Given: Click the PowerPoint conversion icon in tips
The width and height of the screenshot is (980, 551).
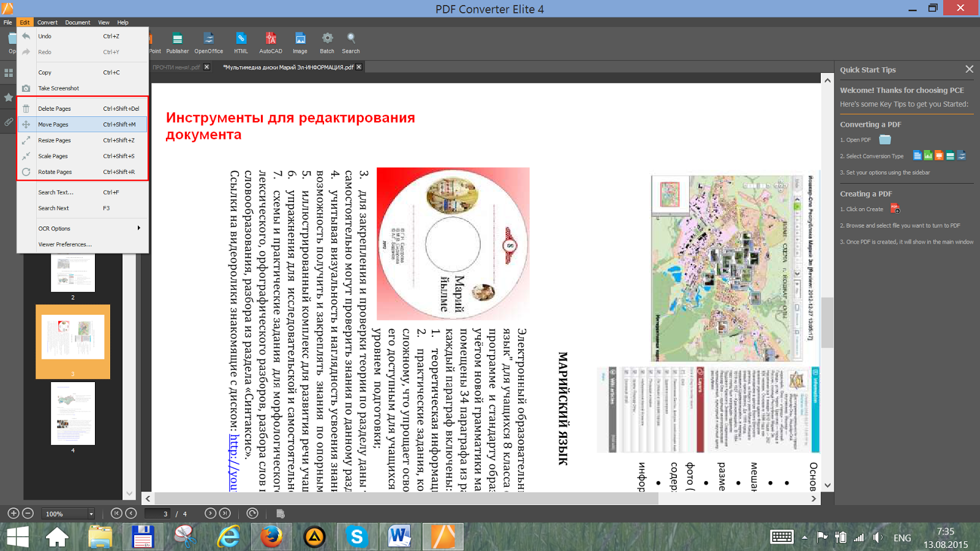Looking at the screenshot, I should point(939,156).
